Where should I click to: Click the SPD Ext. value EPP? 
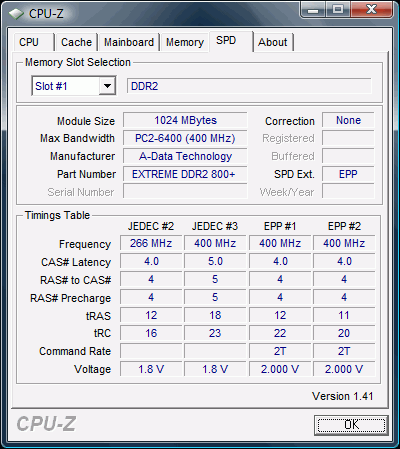point(348,174)
